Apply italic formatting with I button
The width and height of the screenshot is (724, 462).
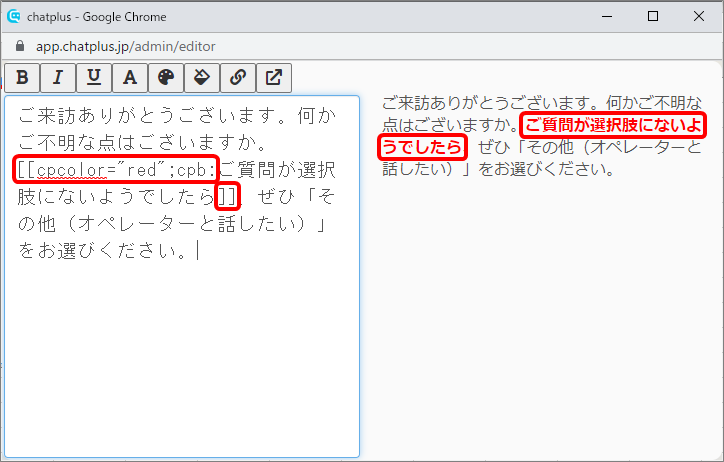click(58, 78)
